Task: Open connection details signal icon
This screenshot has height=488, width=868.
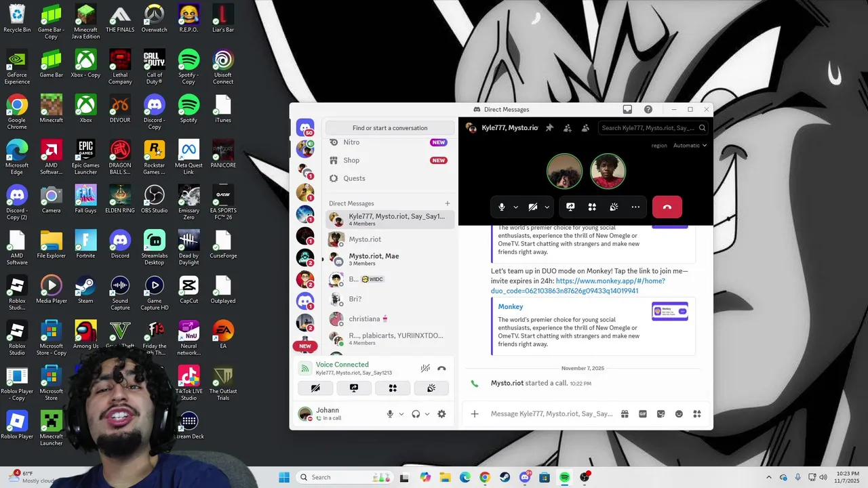Action: pyautogui.click(x=305, y=368)
